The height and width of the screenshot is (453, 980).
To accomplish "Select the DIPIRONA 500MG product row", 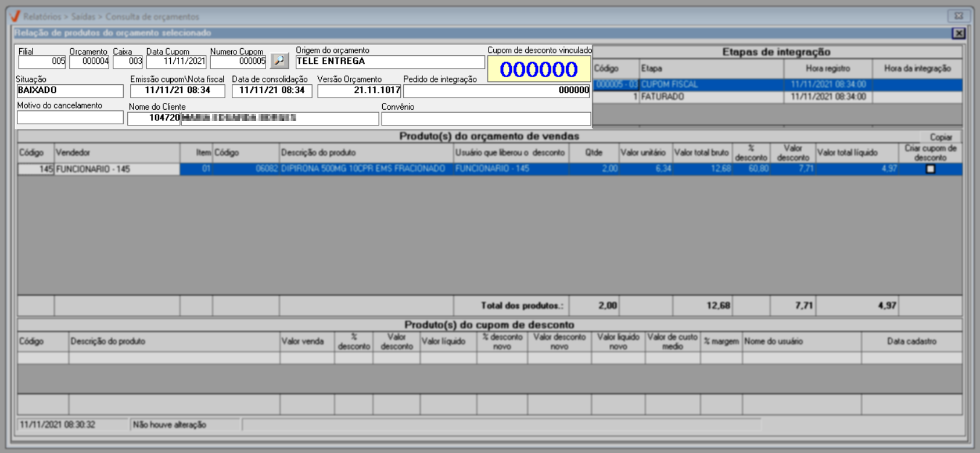I will [x=362, y=169].
